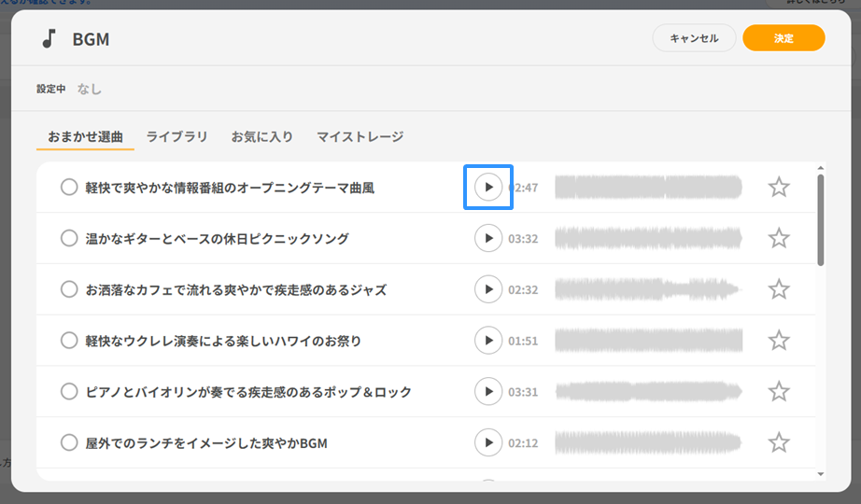This screenshot has height=504, width=861.
Task: Favorite the 軽快で爽やかな情報番組 track with star
Action: point(779,188)
